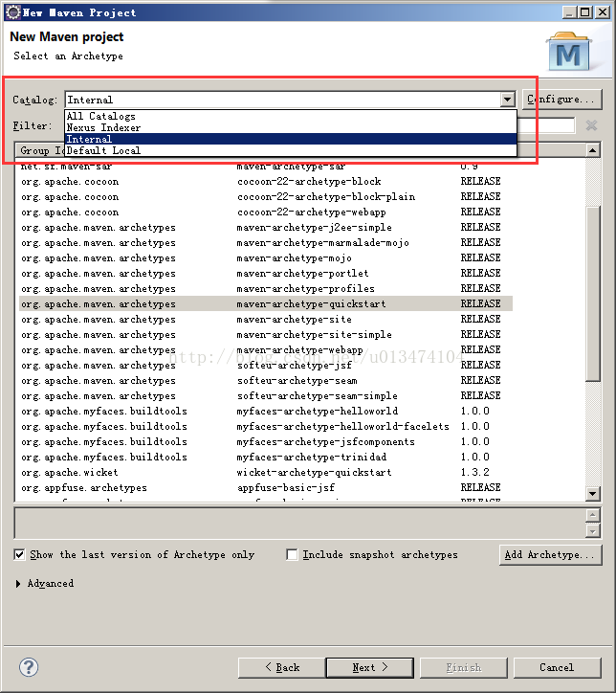Select maven-archetype-marmalade-mojo archetype

266,242
